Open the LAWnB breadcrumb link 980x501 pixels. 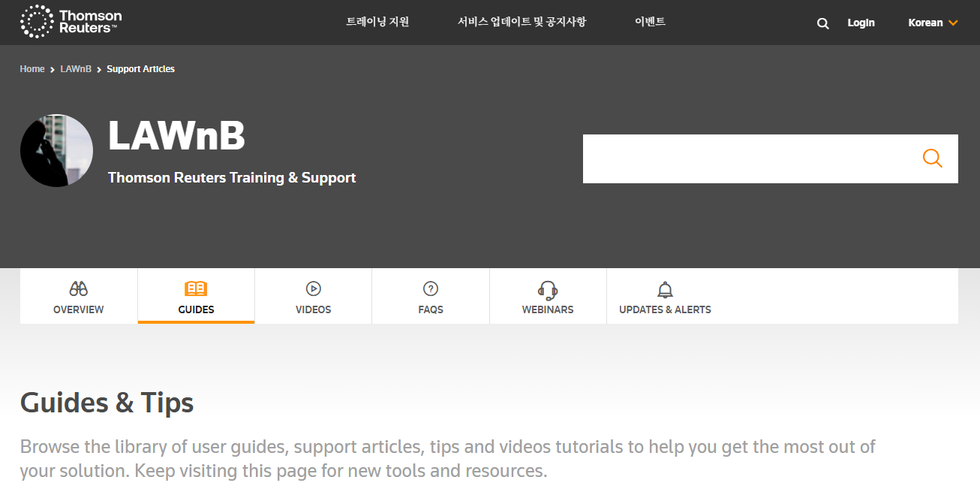click(76, 68)
